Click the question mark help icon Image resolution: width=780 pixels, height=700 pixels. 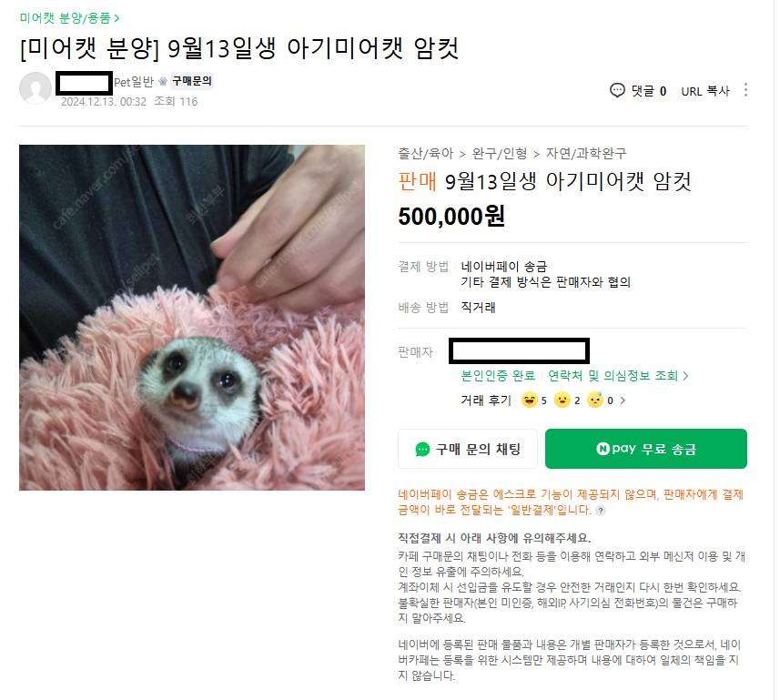pyautogui.click(x=600, y=511)
